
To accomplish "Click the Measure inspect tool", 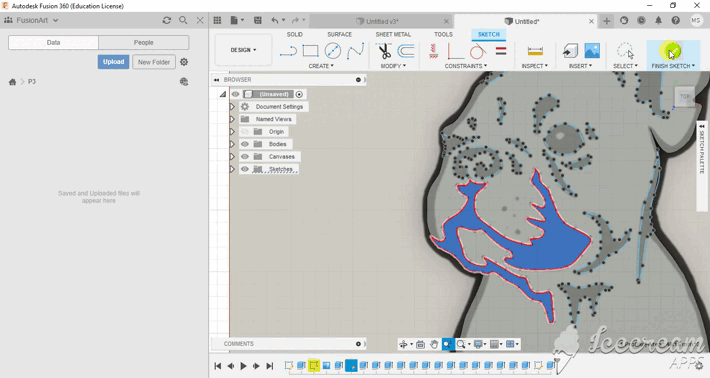I will pyautogui.click(x=535, y=51).
